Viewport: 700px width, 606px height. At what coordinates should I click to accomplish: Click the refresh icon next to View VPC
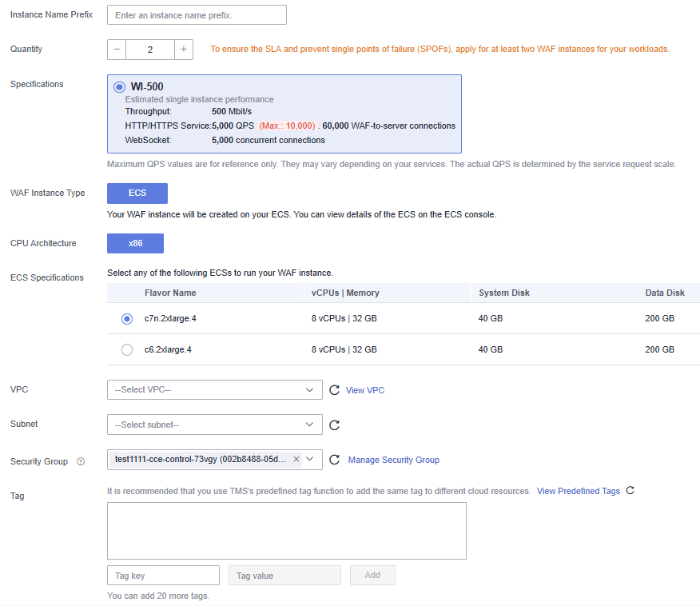click(334, 390)
